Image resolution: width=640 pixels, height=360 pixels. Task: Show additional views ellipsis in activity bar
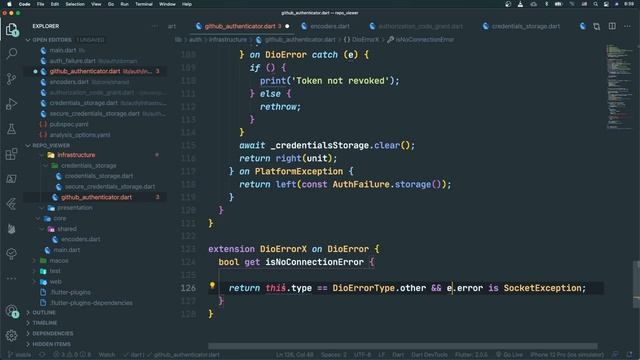point(11,278)
